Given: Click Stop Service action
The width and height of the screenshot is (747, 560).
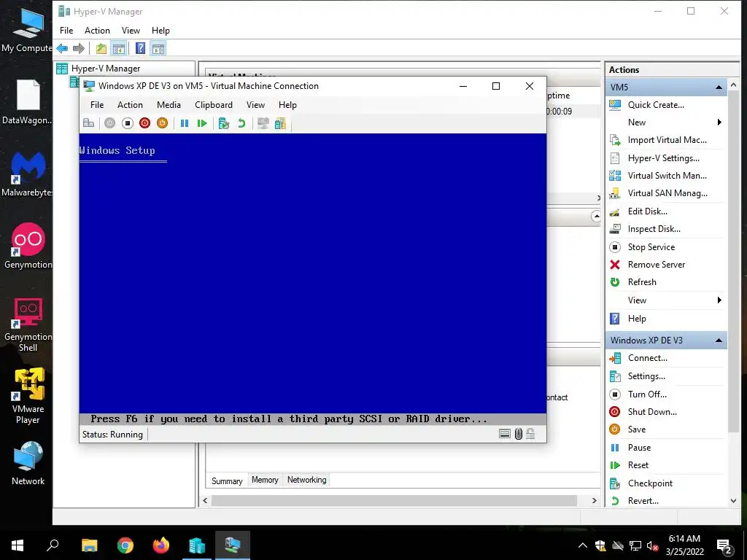Looking at the screenshot, I should click(651, 247).
